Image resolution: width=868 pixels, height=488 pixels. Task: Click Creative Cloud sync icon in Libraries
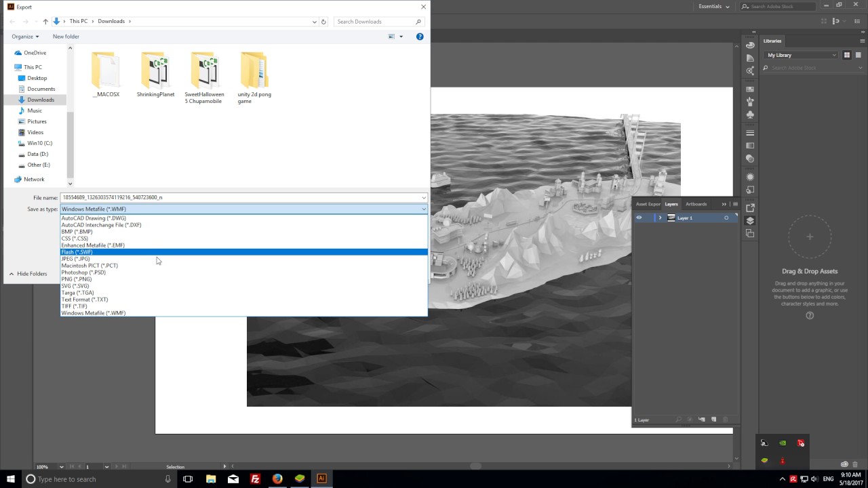pyautogui.click(x=844, y=464)
